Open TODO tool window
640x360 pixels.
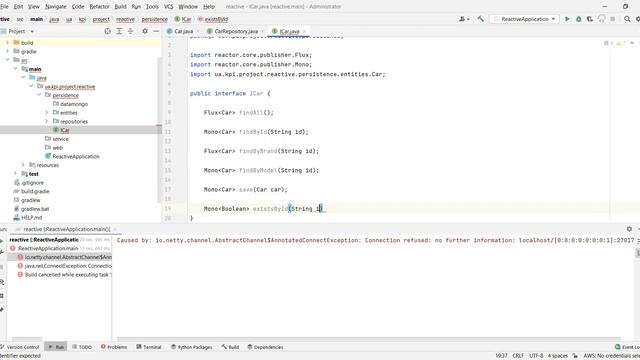click(x=82, y=347)
